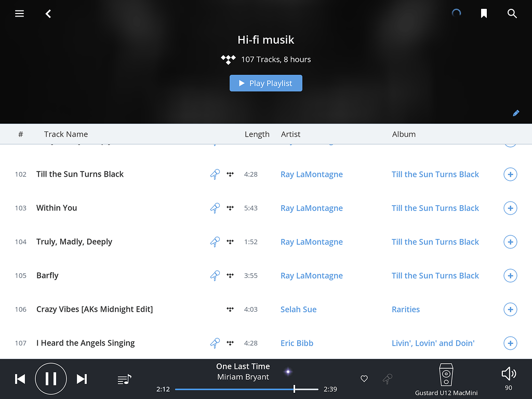Click the Play Playlist button

pos(265,83)
